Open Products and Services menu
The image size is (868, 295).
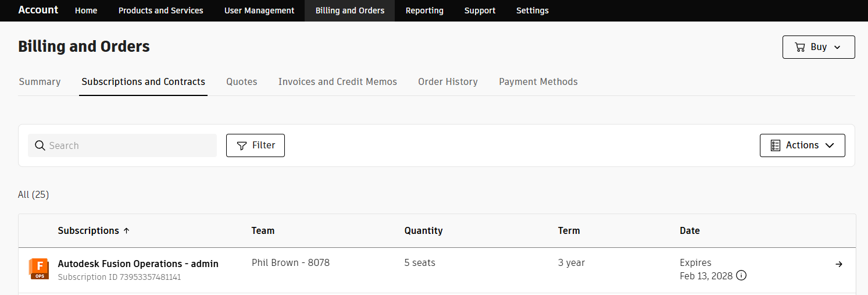(x=160, y=10)
